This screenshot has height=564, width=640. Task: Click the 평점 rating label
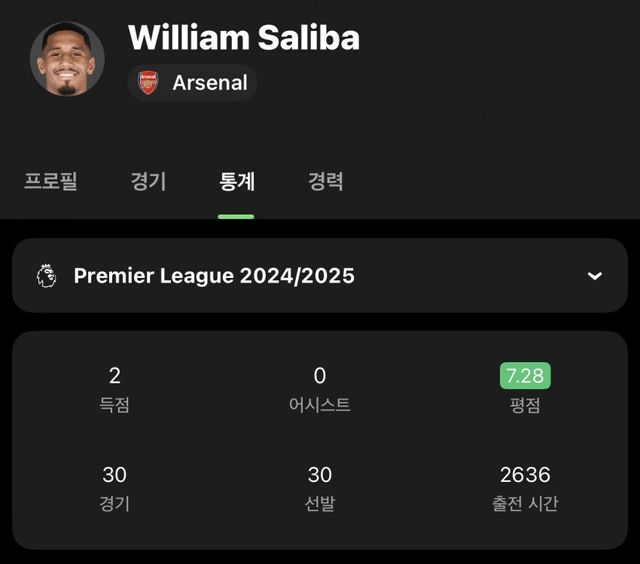click(525, 405)
